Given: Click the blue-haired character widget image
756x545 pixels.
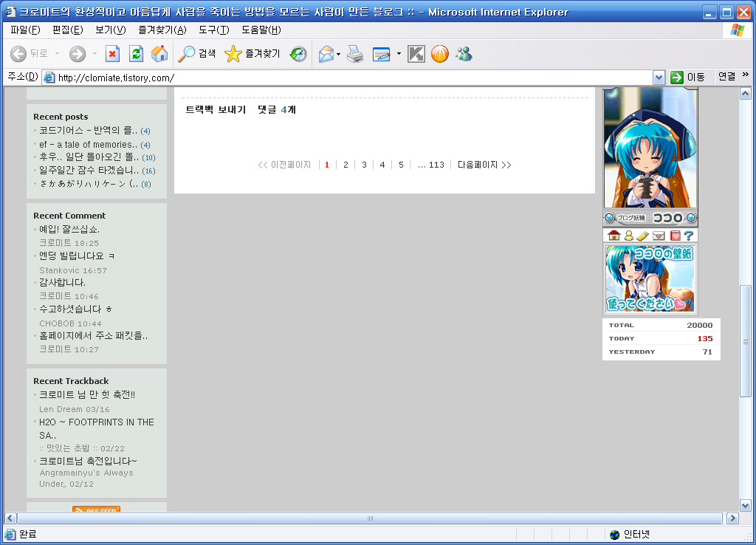Looking at the screenshot, I should 650,148.
